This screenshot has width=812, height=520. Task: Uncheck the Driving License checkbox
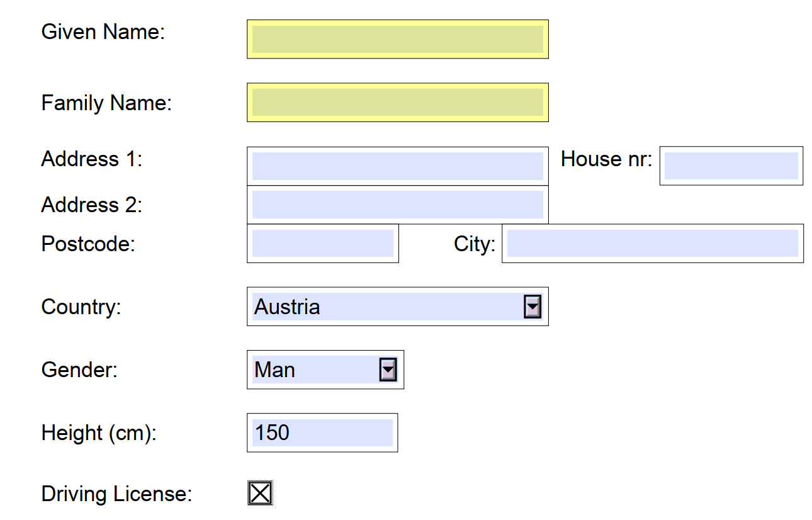tap(260, 494)
